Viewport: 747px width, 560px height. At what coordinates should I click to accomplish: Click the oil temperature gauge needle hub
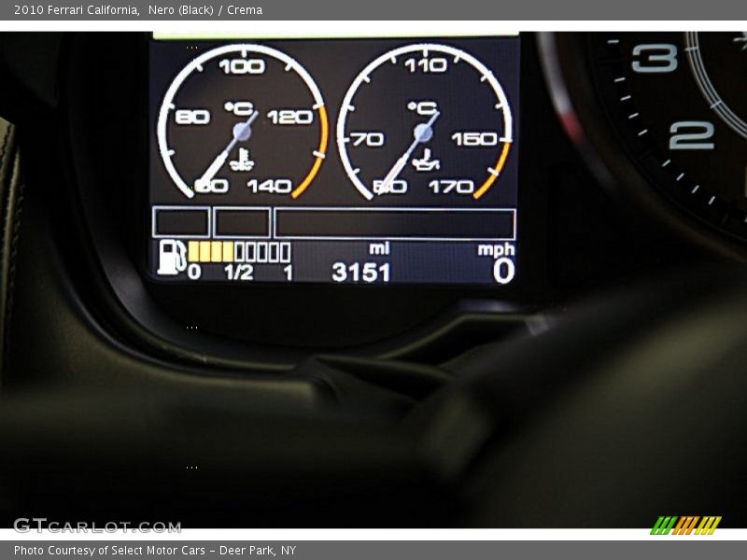(x=423, y=133)
